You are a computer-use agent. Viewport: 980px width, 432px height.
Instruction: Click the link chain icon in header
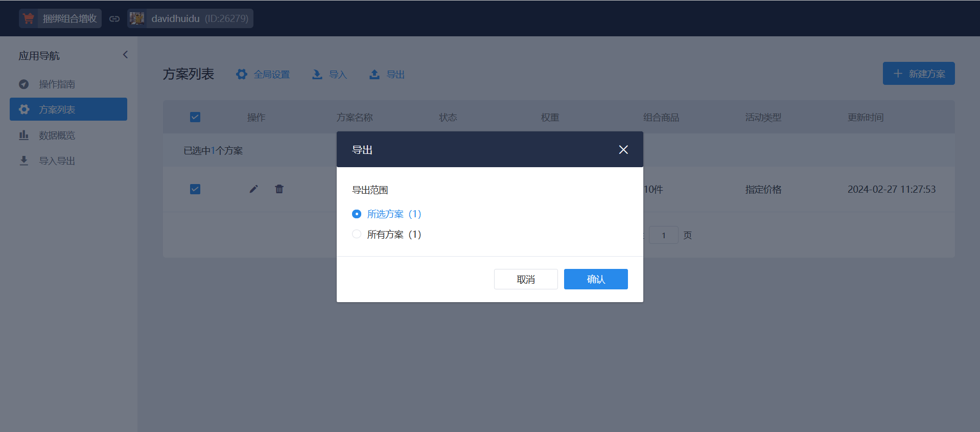click(114, 19)
